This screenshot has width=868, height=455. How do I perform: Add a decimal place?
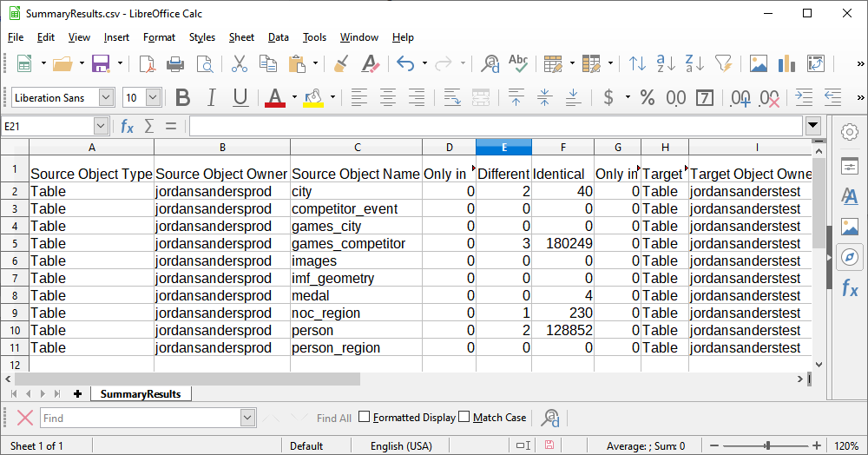pyautogui.click(x=740, y=98)
